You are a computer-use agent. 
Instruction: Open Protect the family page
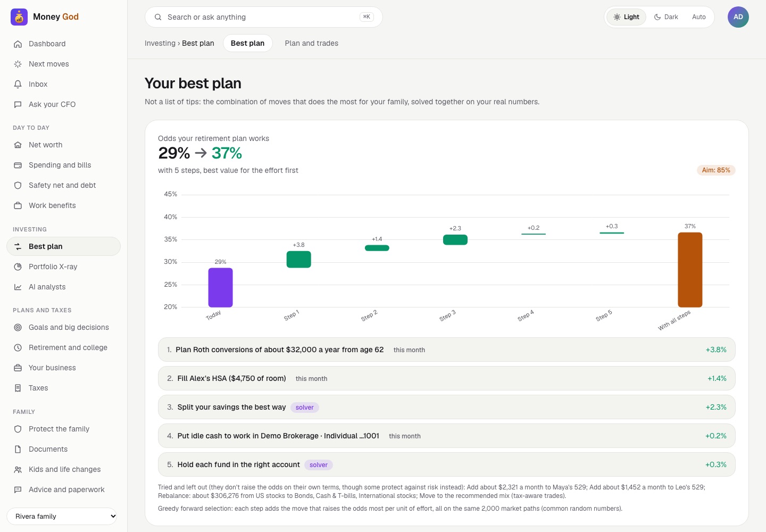coord(64,429)
